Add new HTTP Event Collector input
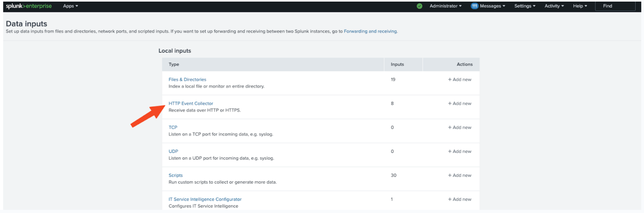This screenshot has width=644, height=213. [460, 103]
